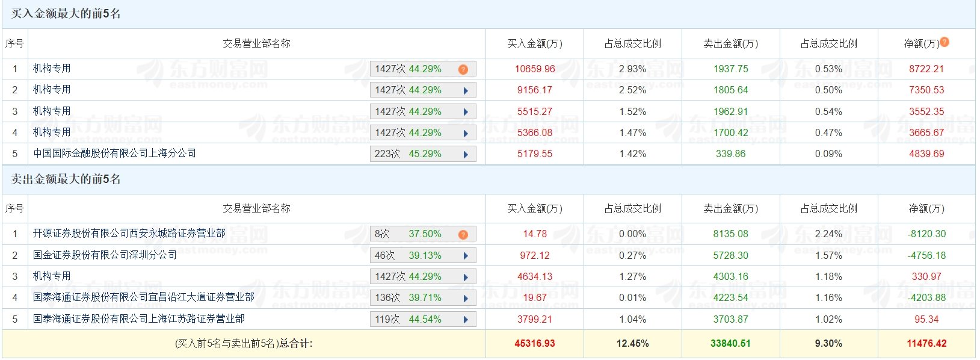Click blue arrow in sell-side 机构专用 row
This screenshot has height=360, width=980.
coord(466,278)
